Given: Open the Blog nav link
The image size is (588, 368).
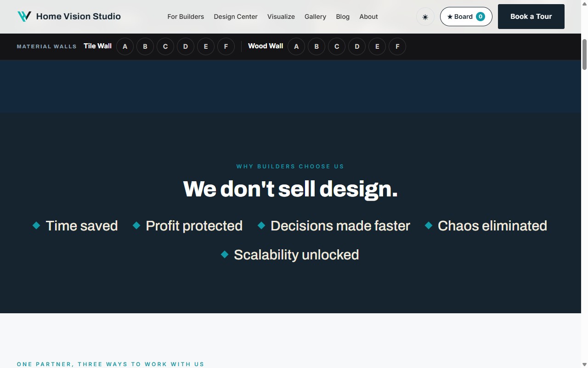Looking at the screenshot, I should [343, 17].
